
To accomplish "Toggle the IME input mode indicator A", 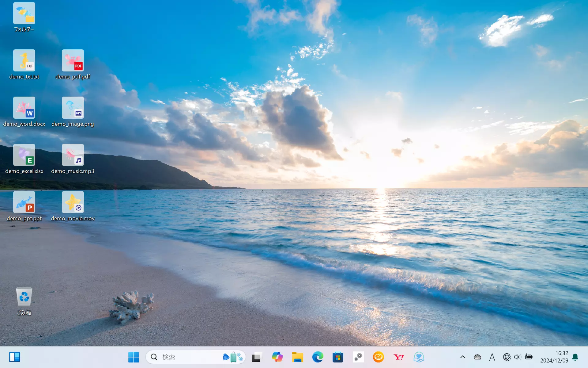I will pyautogui.click(x=492, y=357).
